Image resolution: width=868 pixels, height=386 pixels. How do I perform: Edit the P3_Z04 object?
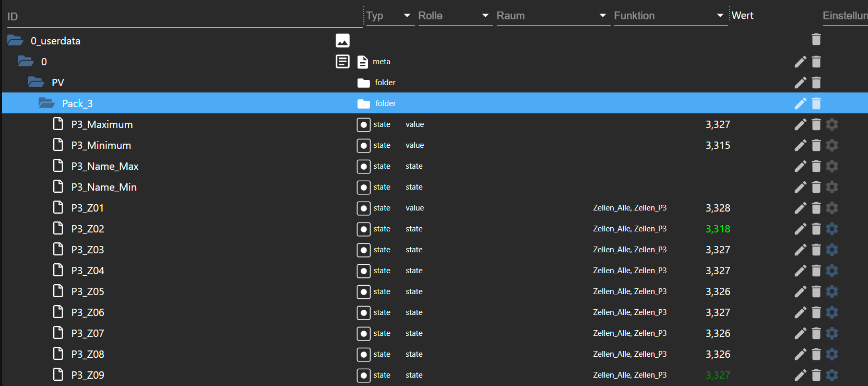(x=800, y=271)
